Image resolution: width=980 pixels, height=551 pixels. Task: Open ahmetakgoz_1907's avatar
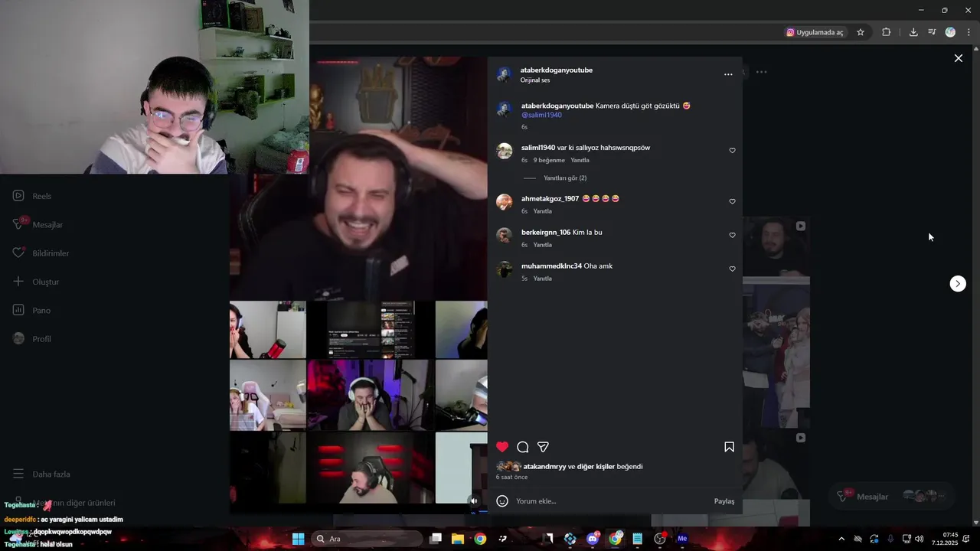pyautogui.click(x=504, y=202)
